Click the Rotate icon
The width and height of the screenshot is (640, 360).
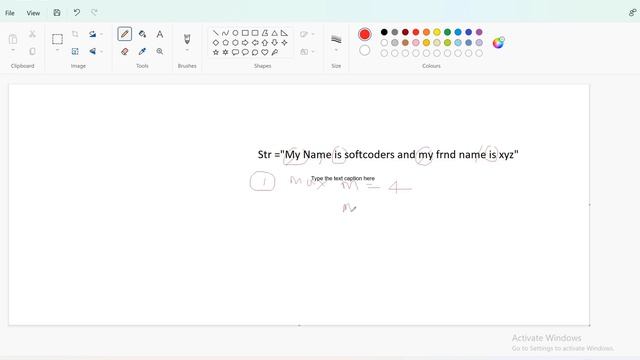pyautogui.click(x=93, y=34)
